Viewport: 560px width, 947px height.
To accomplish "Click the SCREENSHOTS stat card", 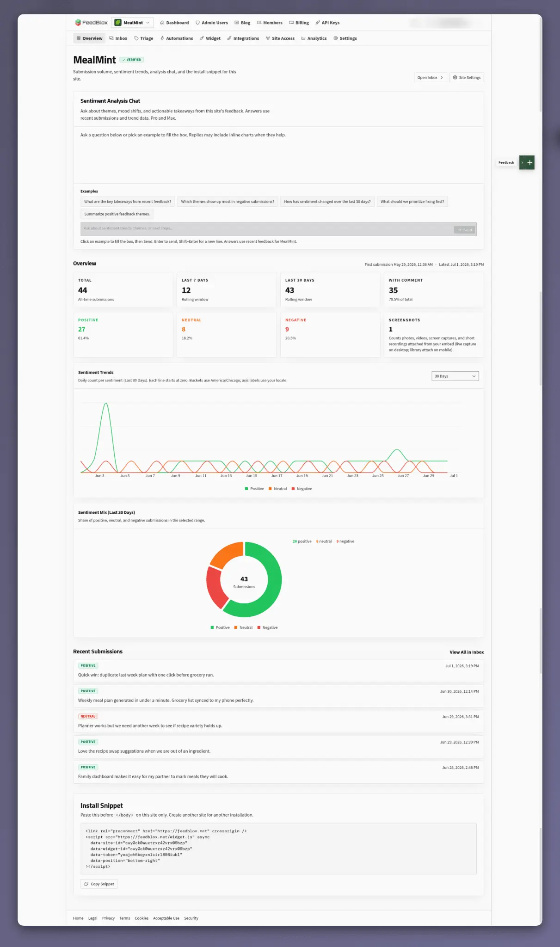I will 434,334.
